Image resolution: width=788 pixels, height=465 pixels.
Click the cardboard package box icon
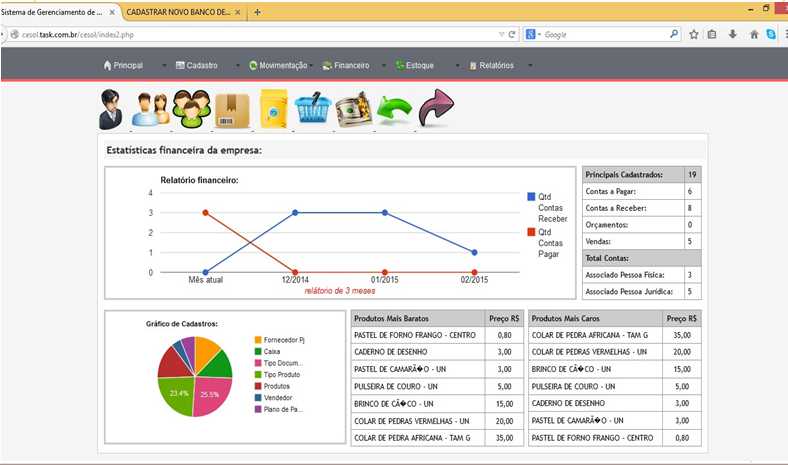[x=231, y=109]
